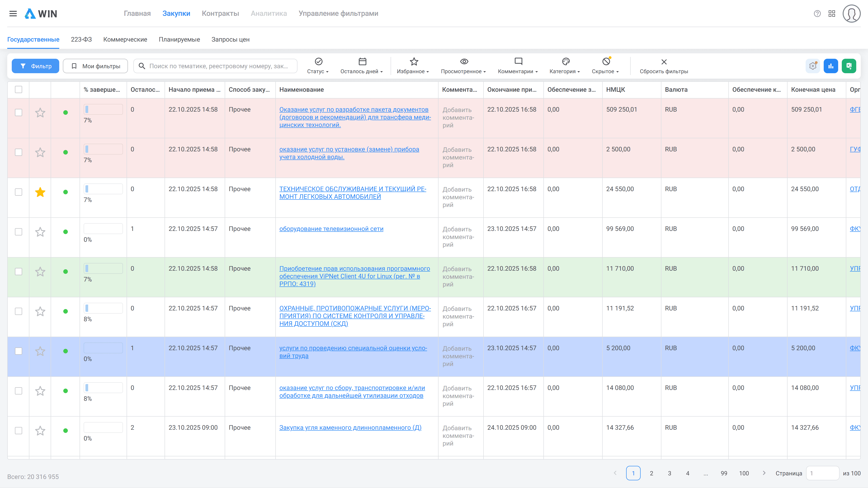This screenshot has height=488, width=868.
Task: Focus the Страница page number input
Action: click(x=822, y=473)
